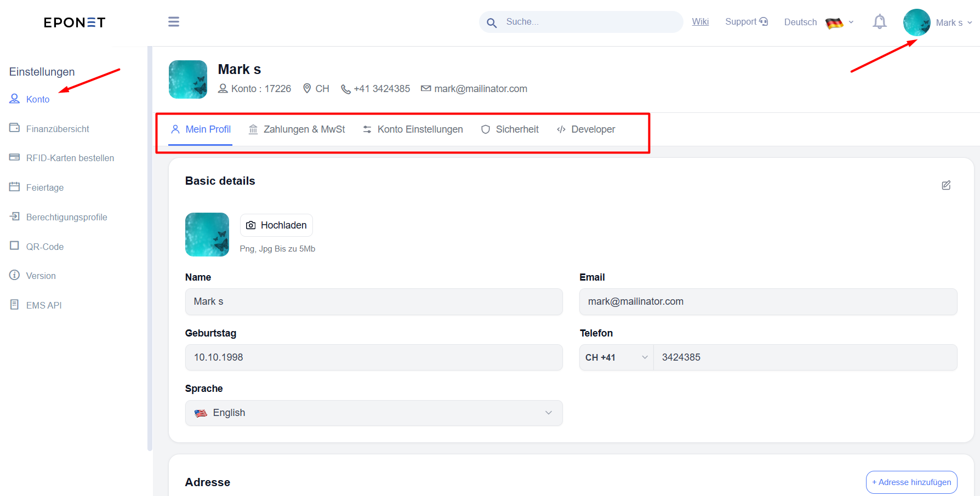Click the email envelope icon in profile header
Screen dimensions: 980x496
pos(426,88)
